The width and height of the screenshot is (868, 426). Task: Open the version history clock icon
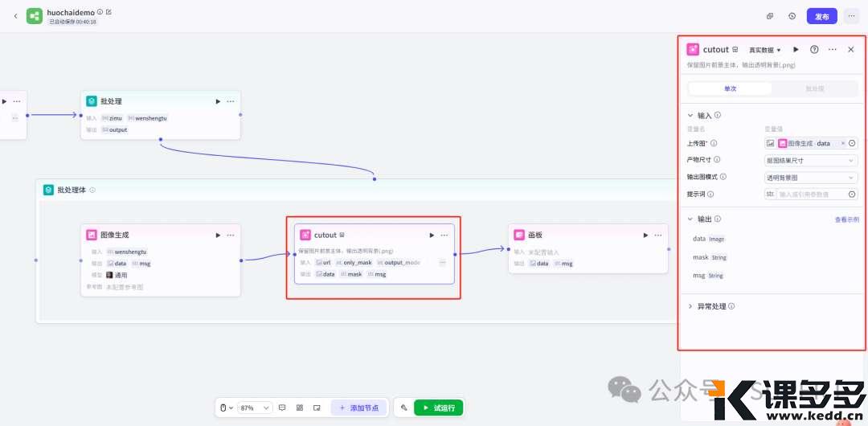coord(792,16)
